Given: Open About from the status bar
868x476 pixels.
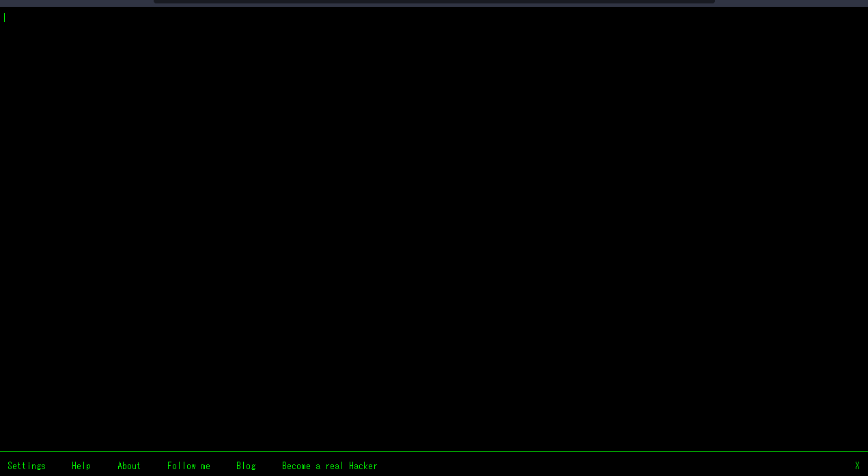Looking at the screenshot, I should 129,466.
